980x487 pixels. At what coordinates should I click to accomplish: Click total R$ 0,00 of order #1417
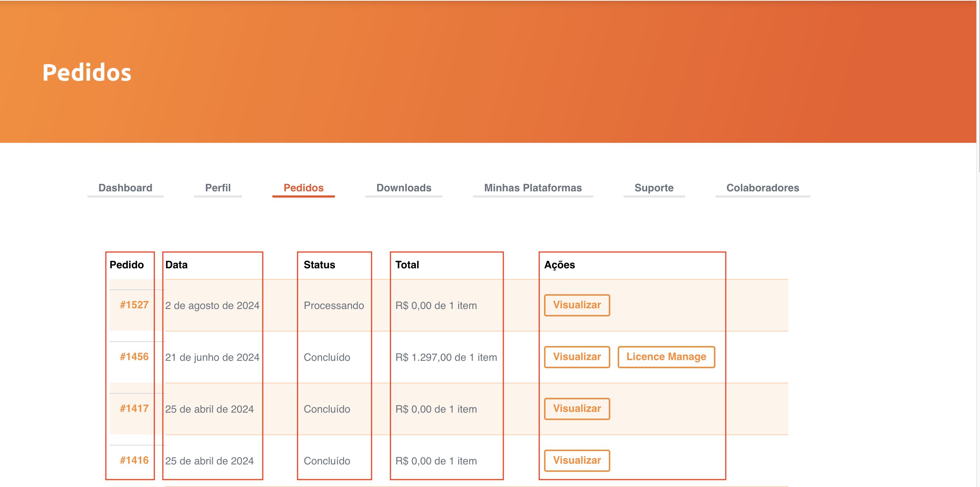pyautogui.click(x=436, y=409)
